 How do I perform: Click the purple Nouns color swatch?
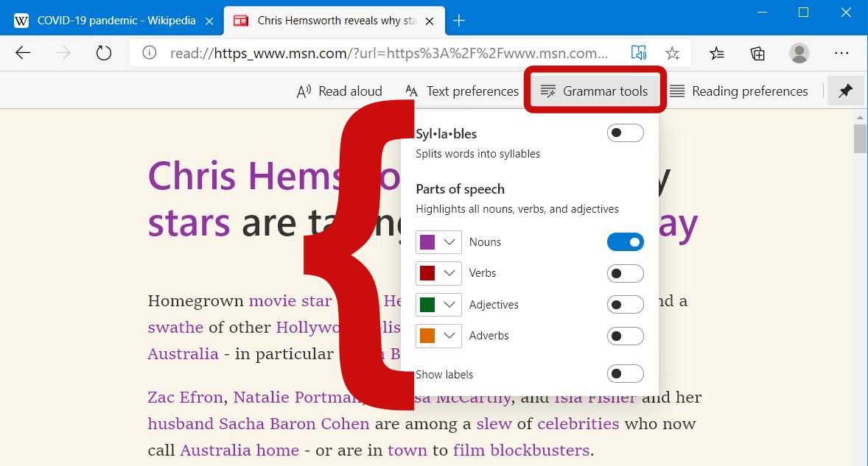click(x=427, y=242)
